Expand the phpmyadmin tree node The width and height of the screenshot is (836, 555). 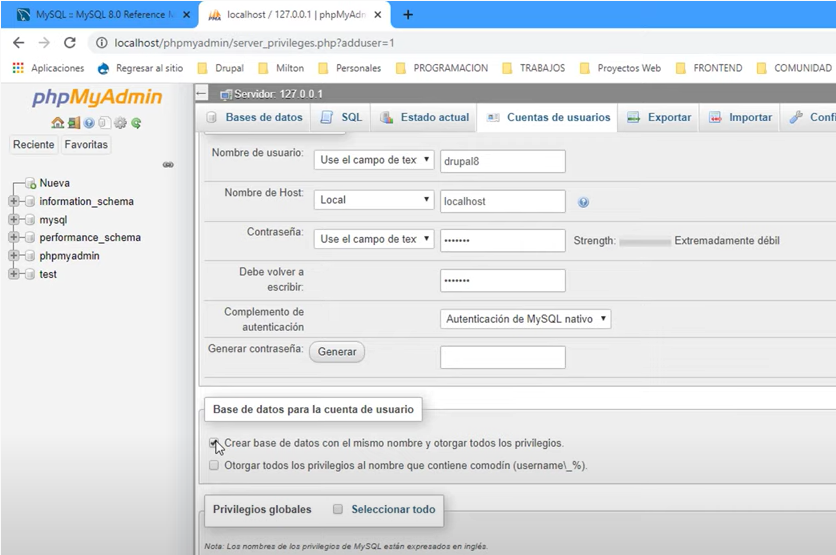[13, 255]
